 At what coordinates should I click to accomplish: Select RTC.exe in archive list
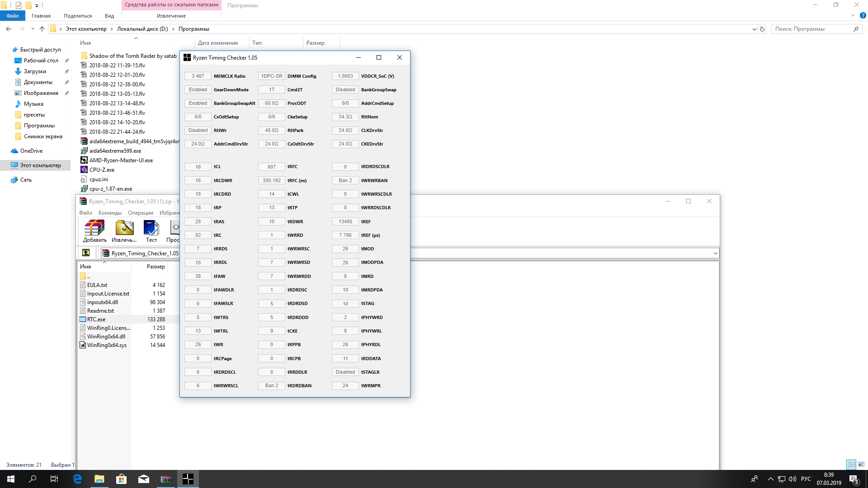[x=96, y=319]
